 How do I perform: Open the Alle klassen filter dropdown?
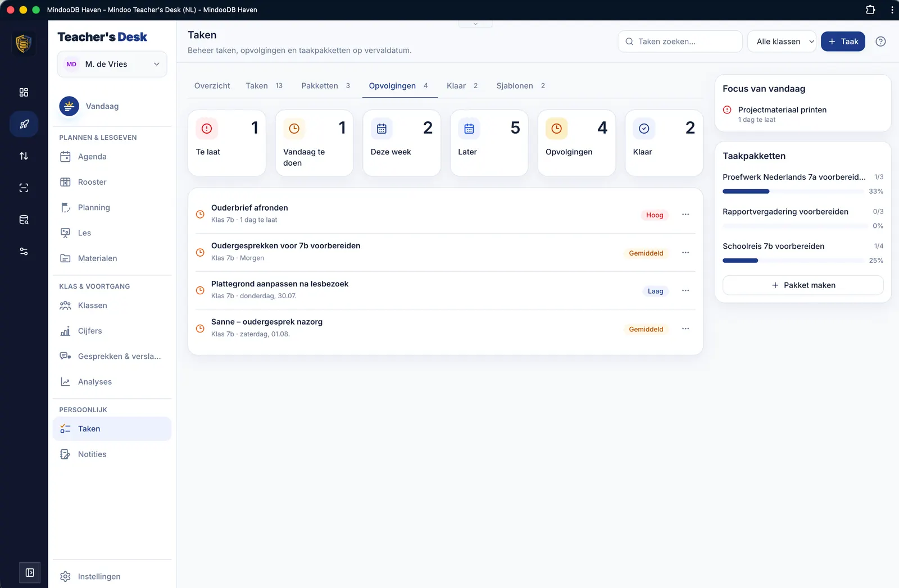pos(782,42)
